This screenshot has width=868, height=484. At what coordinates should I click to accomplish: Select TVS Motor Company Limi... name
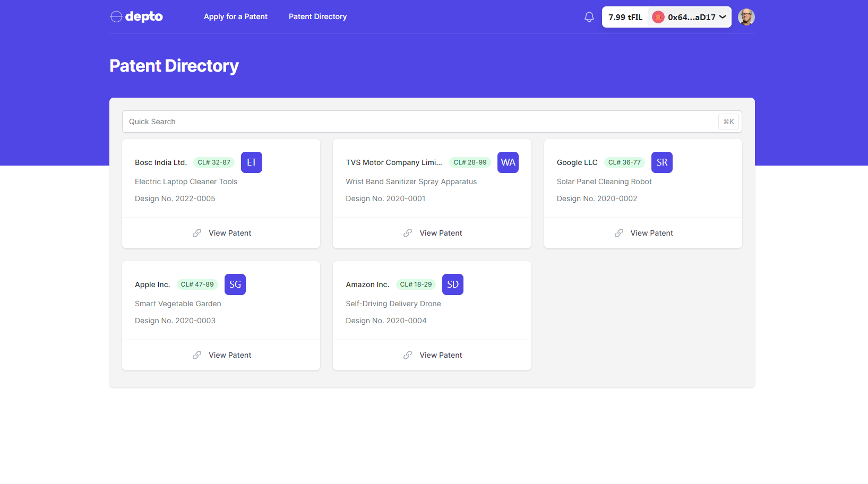pos(394,162)
